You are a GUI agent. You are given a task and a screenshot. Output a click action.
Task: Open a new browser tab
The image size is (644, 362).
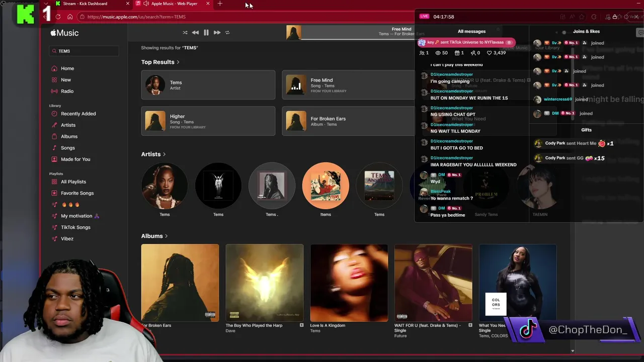pos(220,4)
